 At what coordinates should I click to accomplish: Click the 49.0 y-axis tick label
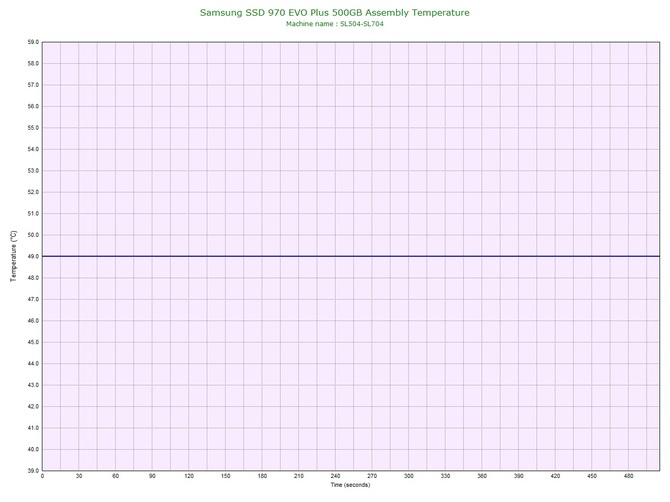tap(33, 256)
